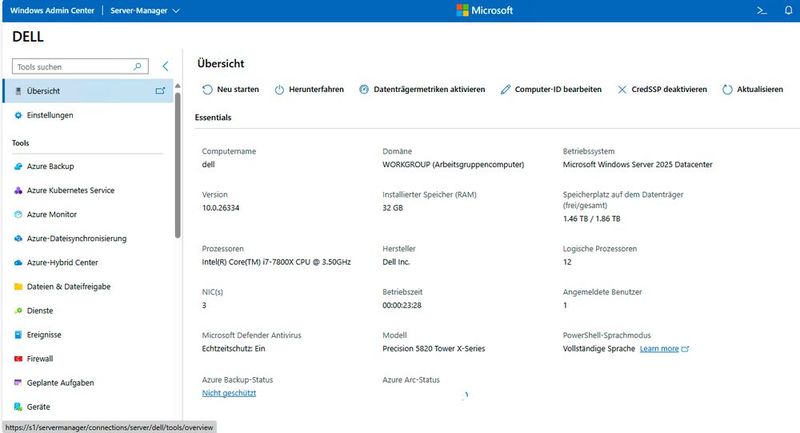Image resolution: width=800 pixels, height=433 pixels.
Task: Select Microsoft Windows Server 2025 Datacenter text
Action: coord(638,164)
